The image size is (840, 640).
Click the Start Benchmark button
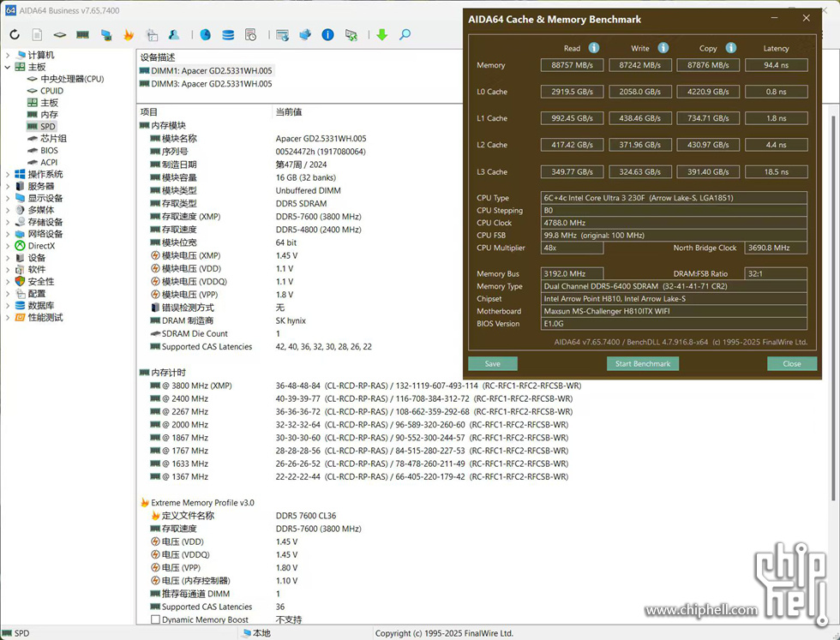point(642,363)
